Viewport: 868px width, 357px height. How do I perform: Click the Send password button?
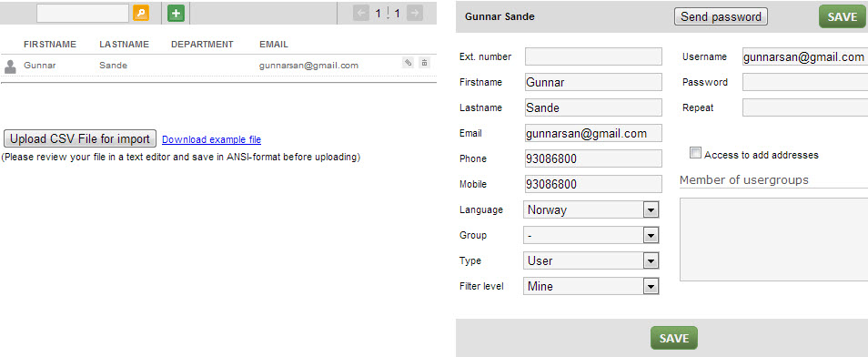(x=721, y=16)
